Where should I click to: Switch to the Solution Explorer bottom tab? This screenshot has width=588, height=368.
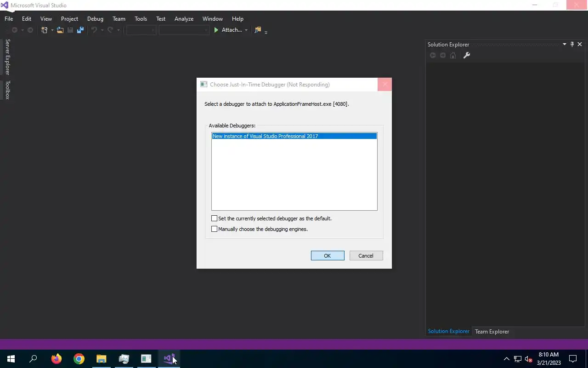click(449, 331)
